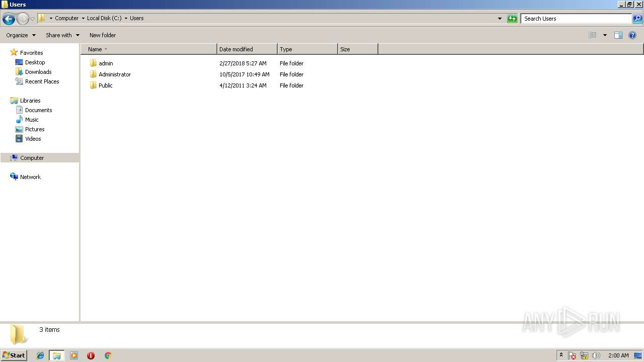Go back with the Back arrow button
This screenshot has height=362, width=644.
(x=9, y=19)
